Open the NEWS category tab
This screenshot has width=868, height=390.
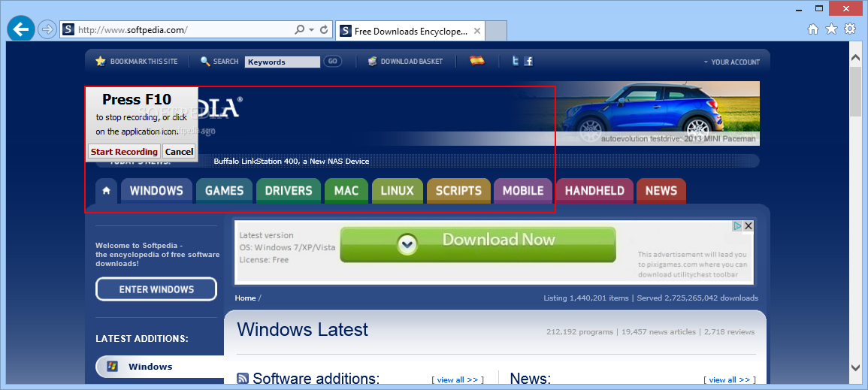coord(661,191)
